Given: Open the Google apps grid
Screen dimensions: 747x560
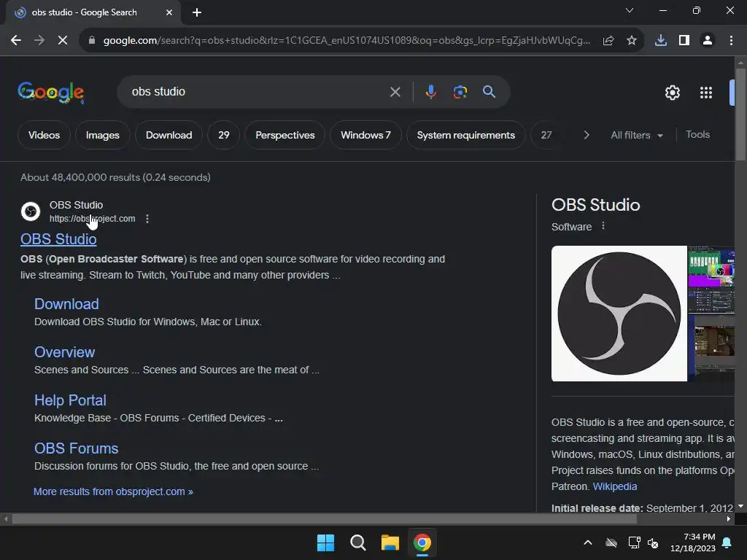Looking at the screenshot, I should (x=706, y=93).
